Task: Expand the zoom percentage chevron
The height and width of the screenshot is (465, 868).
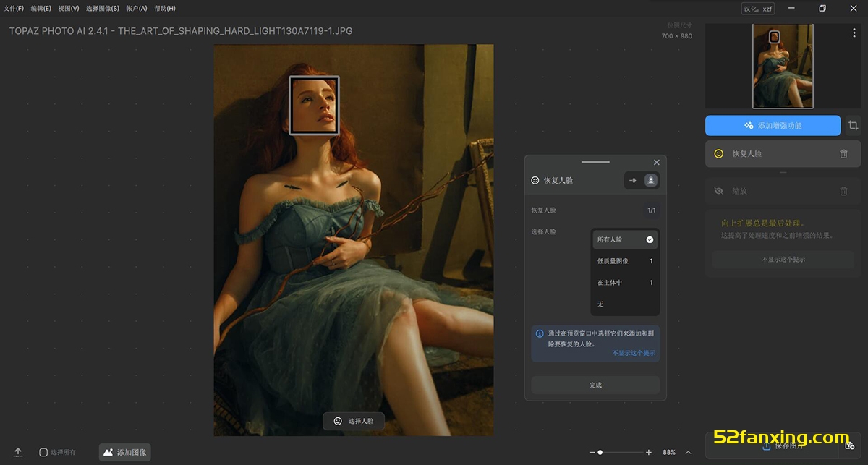Action: [688, 452]
